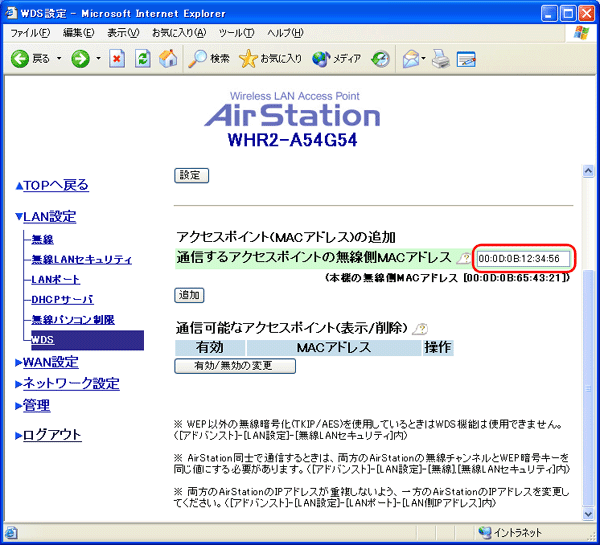Image resolution: width=600 pixels, height=545 pixels.
Task: Open the History clock icon
Action: (x=380, y=59)
